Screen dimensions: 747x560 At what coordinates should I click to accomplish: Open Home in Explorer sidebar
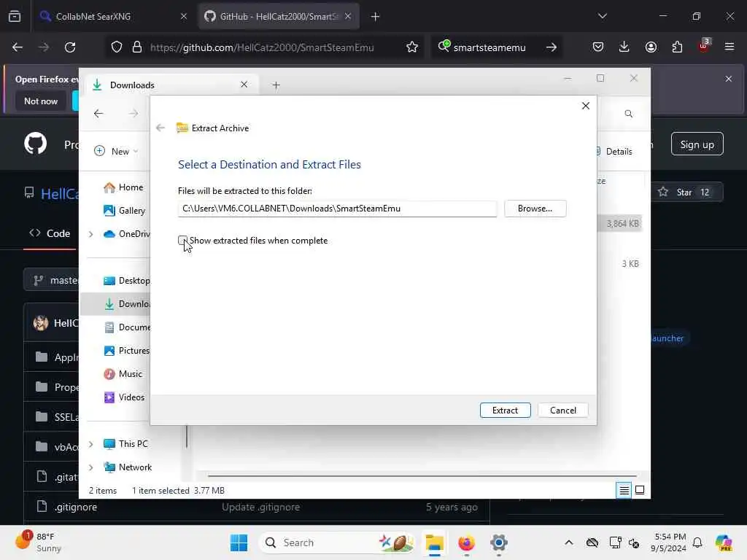[x=123, y=187]
